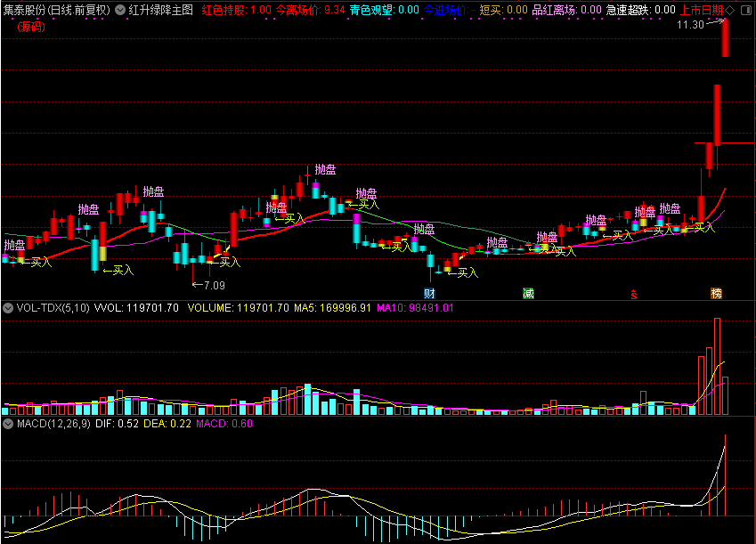Image resolution: width=756 pixels, height=544 pixels.
Task: Click the MA5: 169996.91 volume value
Action: [333, 308]
